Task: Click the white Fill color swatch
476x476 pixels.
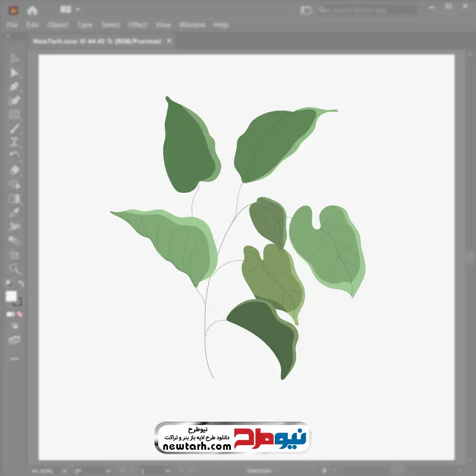Action: point(11,296)
